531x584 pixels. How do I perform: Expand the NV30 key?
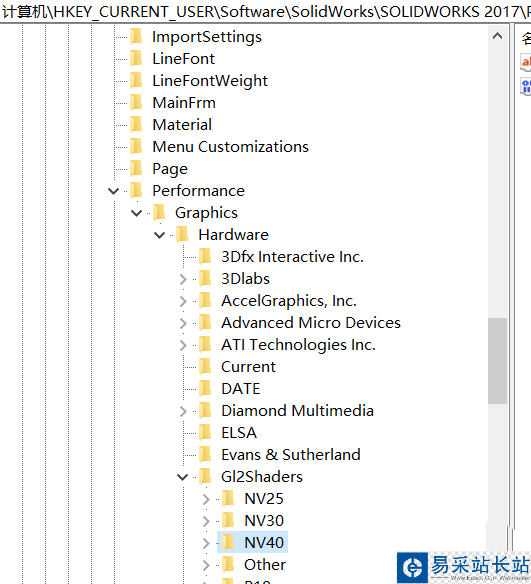pos(206,521)
